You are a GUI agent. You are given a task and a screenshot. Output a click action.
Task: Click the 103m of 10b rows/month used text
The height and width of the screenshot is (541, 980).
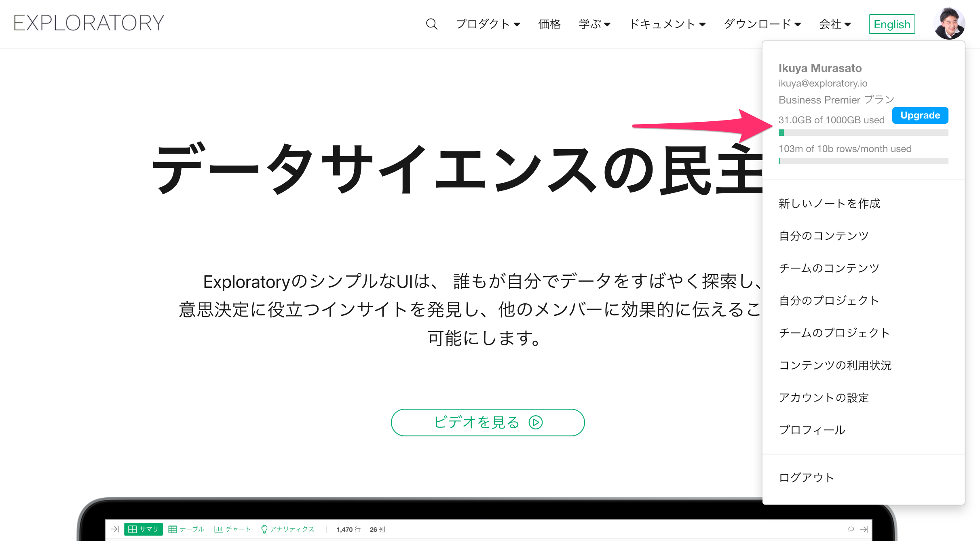tap(845, 149)
